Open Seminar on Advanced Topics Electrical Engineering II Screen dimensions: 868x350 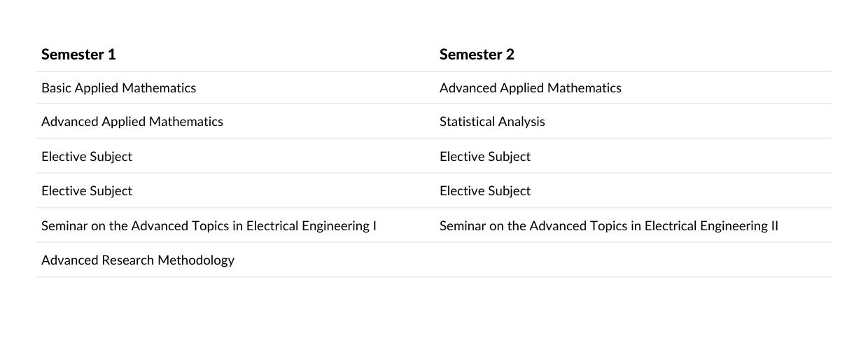609,226
